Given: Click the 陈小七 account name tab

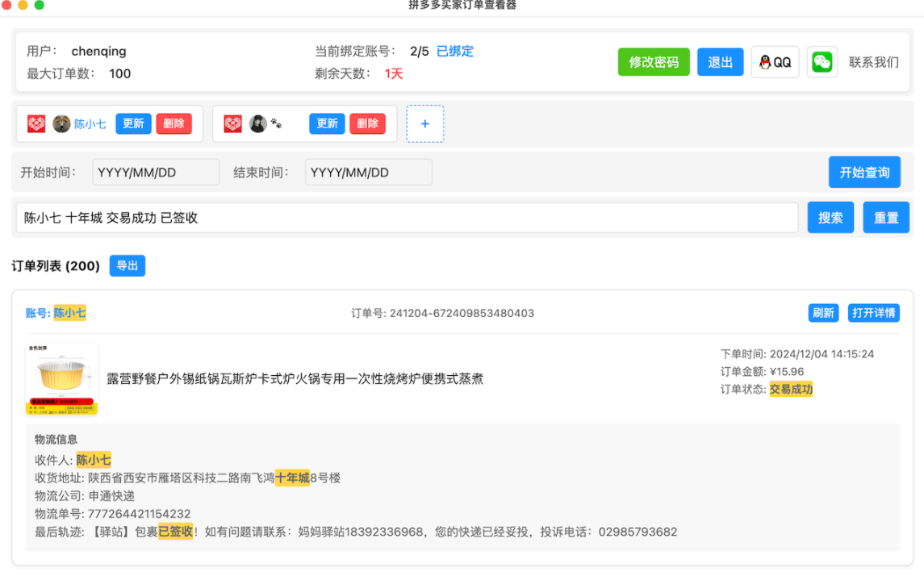Looking at the screenshot, I should pos(90,123).
